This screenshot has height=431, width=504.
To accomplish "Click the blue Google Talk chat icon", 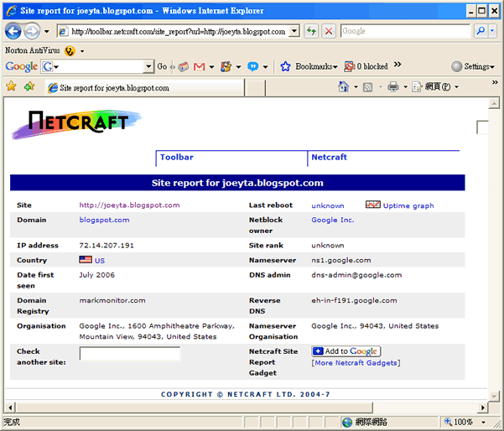I will click(x=253, y=67).
